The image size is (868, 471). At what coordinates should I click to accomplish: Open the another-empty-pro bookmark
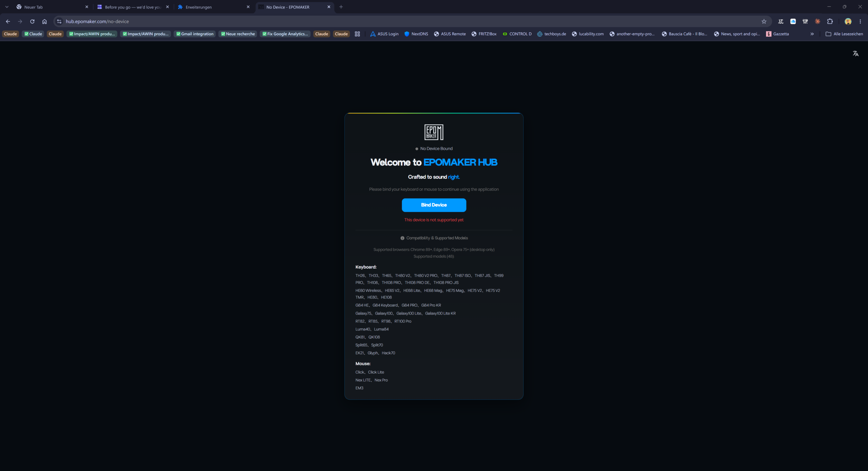tap(632, 34)
